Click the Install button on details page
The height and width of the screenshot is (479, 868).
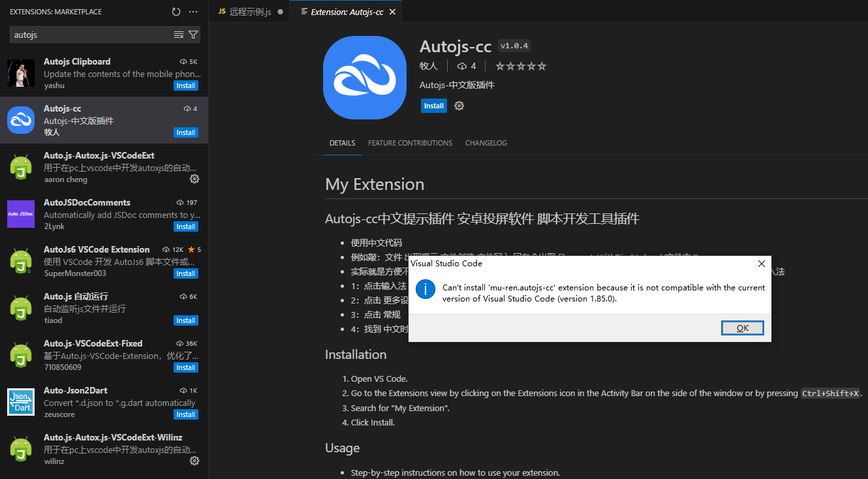coord(434,106)
